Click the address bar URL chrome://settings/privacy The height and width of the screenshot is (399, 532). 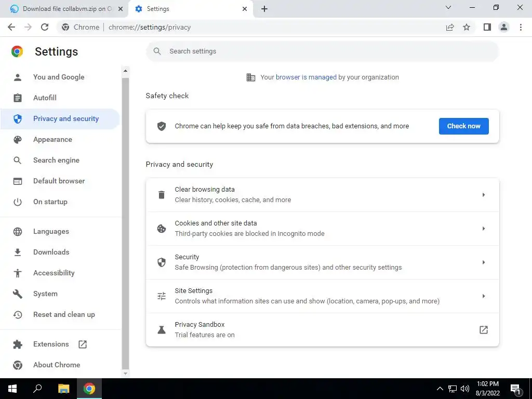click(x=150, y=27)
